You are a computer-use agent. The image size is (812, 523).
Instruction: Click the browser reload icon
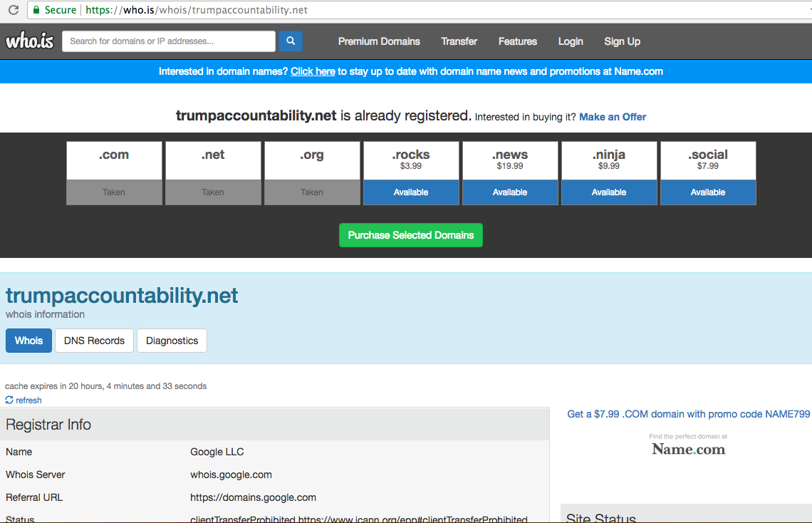[14, 10]
